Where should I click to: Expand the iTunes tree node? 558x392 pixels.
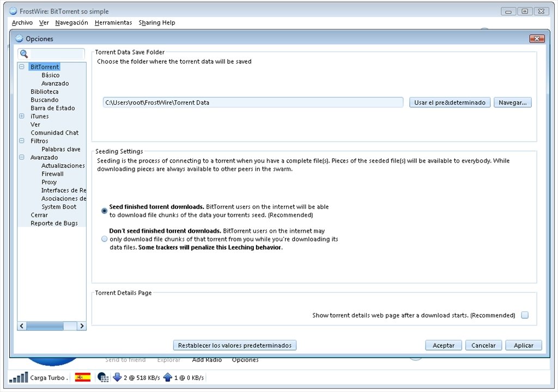pos(22,116)
